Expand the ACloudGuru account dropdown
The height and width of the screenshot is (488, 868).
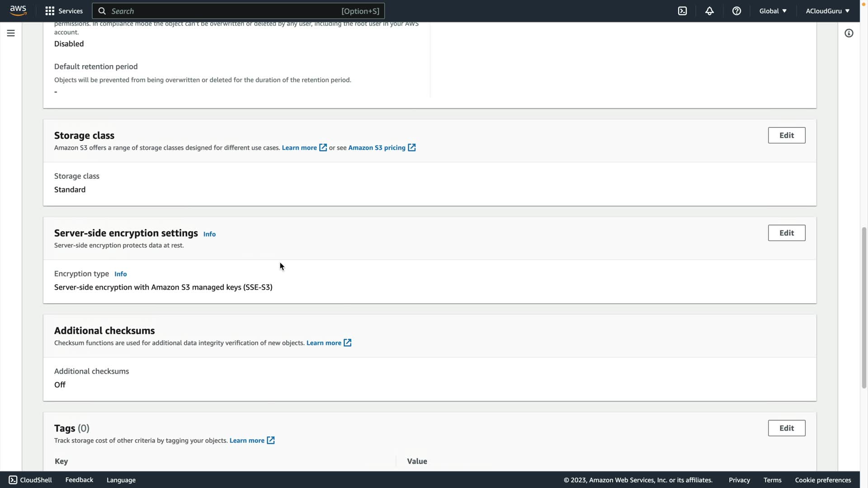click(x=827, y=11)
